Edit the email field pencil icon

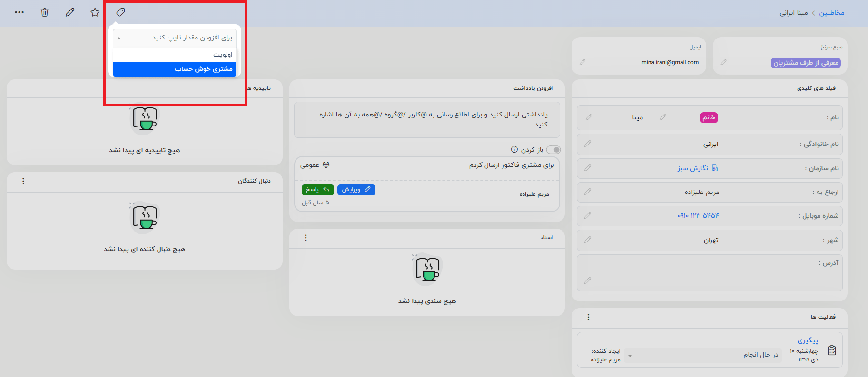pos(582,62)
